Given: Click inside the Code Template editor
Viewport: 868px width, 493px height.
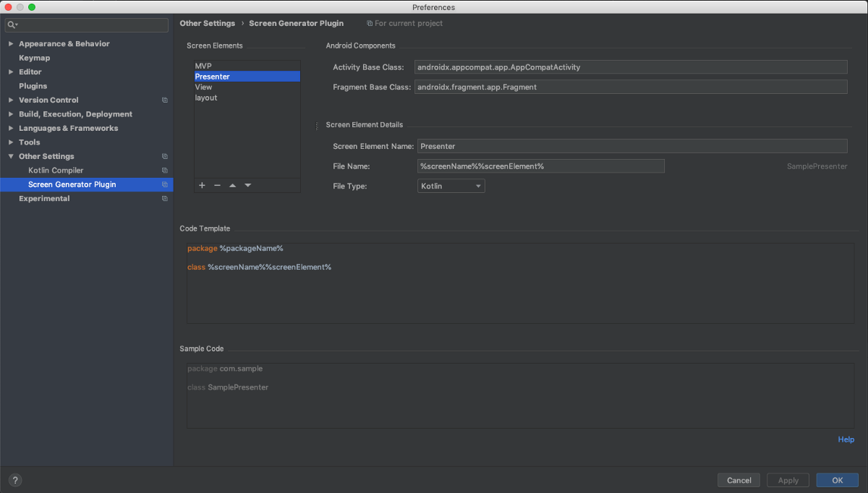Looking at the screenshot, I should click(520, 283).
